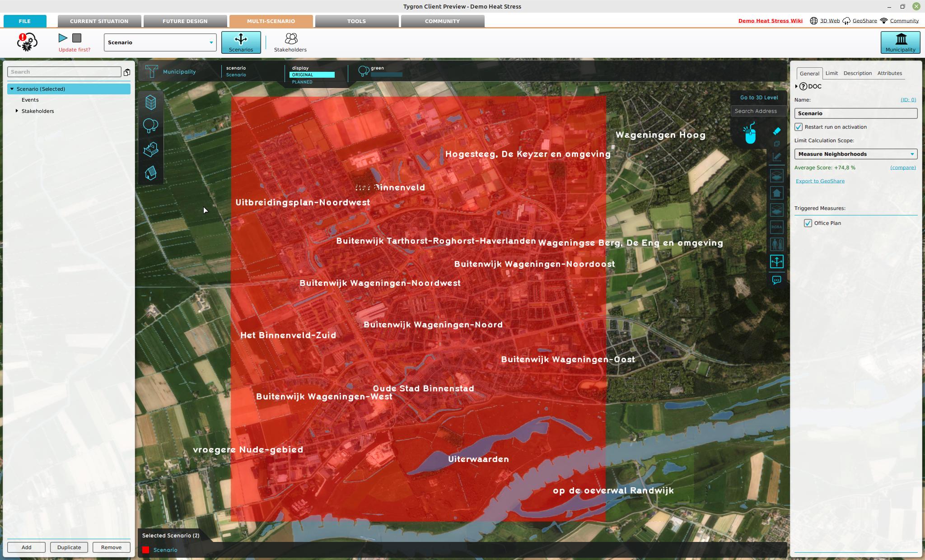Click the trees icon in the left map toolbar
Screen dimensions: 925x560
(151, 126)
